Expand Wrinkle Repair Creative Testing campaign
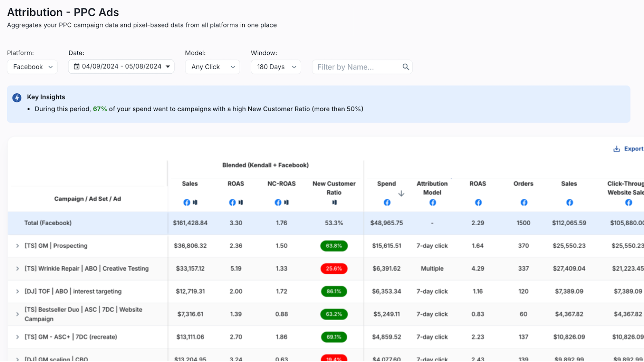The width and height of the screenshot is (644, 362). point(17,269)
